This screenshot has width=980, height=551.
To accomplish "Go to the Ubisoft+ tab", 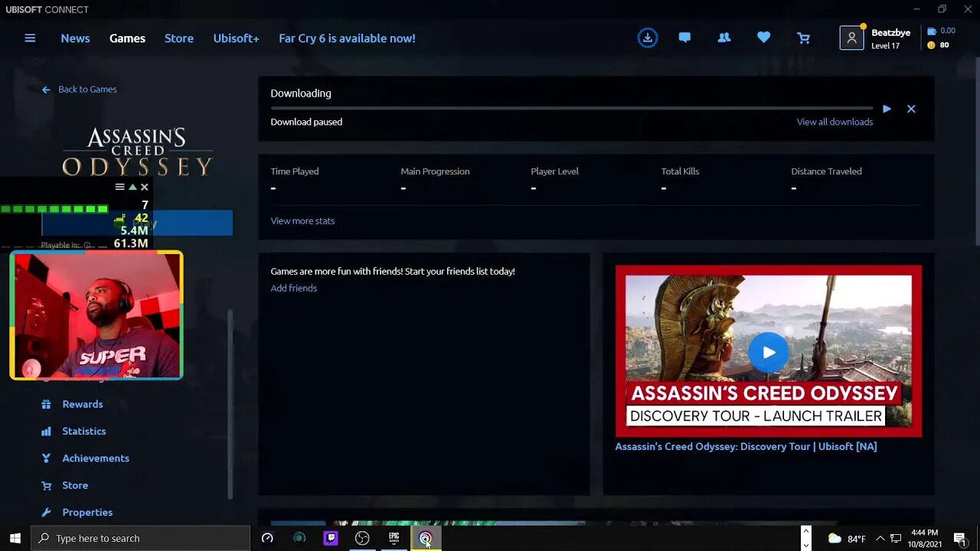I will point(236,38).
